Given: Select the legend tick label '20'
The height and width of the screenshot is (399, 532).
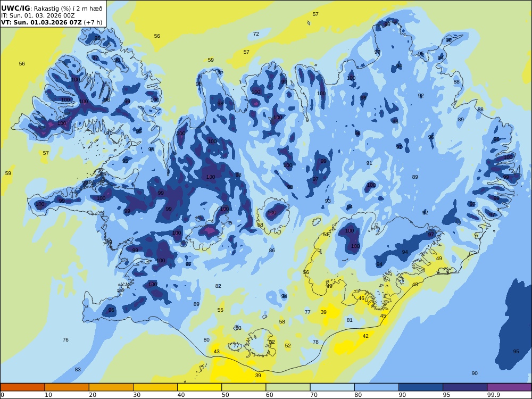Looking at the screenshot, I should point(92,395).
